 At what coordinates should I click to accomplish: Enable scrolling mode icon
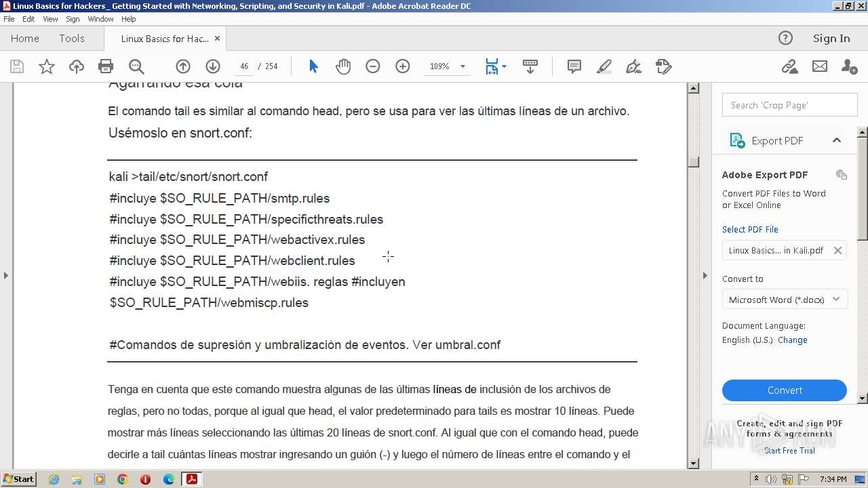(530, 66)
